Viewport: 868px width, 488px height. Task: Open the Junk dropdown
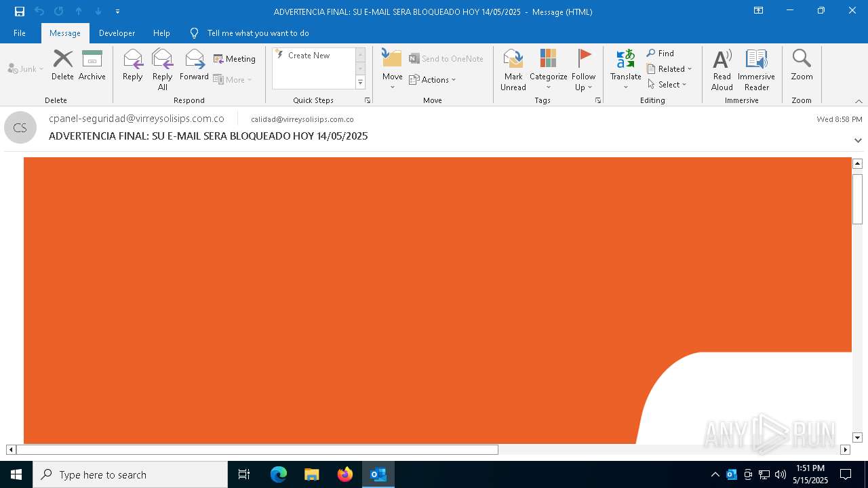click(26, 68)
